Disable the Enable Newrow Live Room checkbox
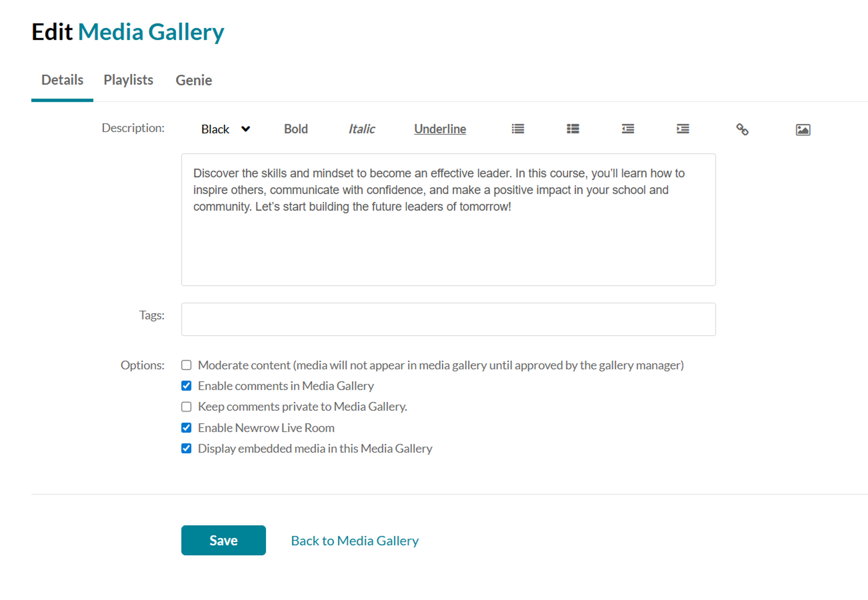The height and width of the screenshot is (600, 868). pyautogui.click(x=186, y=427)
